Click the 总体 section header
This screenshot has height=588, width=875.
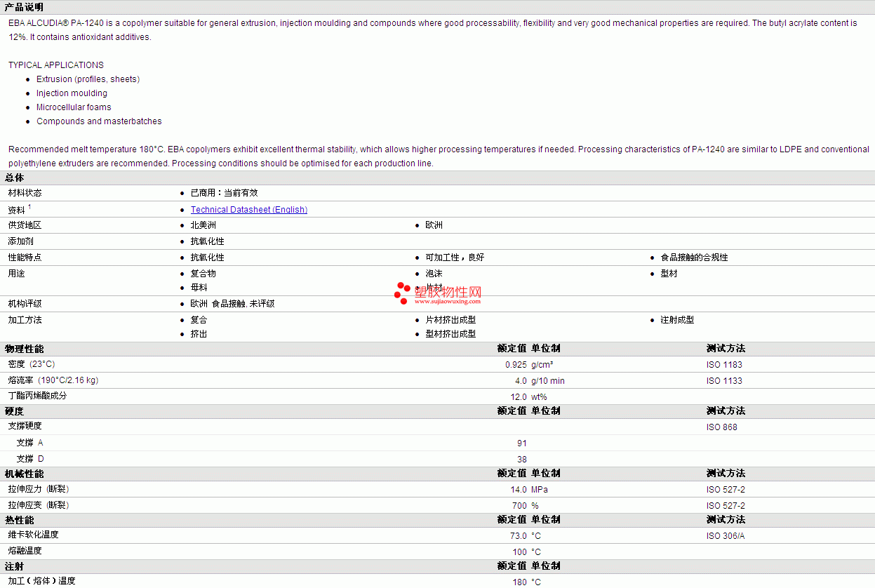pyautogui.click(x=14, y=178)
